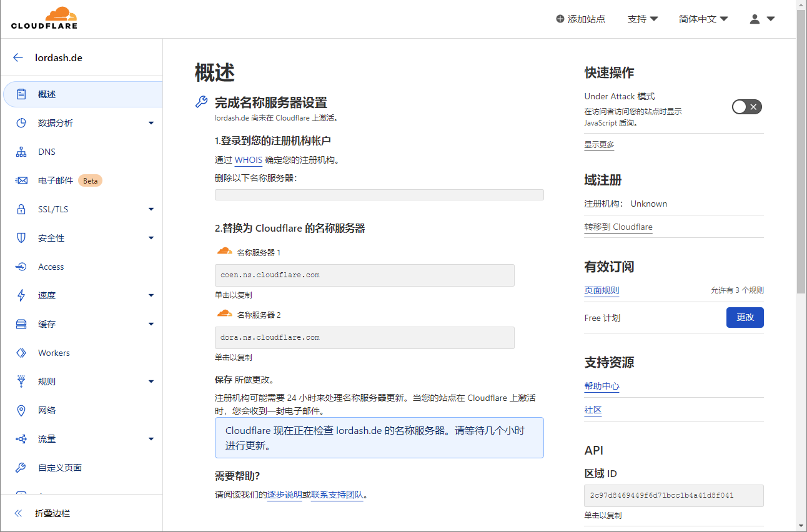Click the 缓存 drive icon
Image resolution: width=807 pixels, height=532 pixels.
tap(21, 324)
